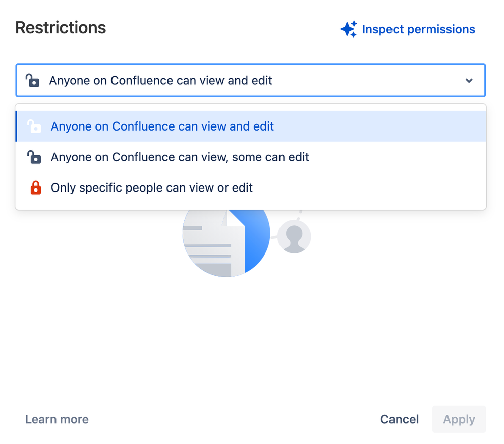Click the unlock icon in the restrictions combo box
The width and height of the screenshot is (504, 444).
tap(32, 80)
